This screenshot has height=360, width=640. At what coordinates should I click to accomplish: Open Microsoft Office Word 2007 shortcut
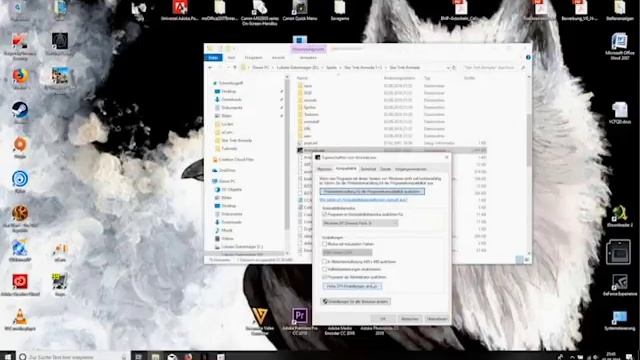[x=620, y=46]
